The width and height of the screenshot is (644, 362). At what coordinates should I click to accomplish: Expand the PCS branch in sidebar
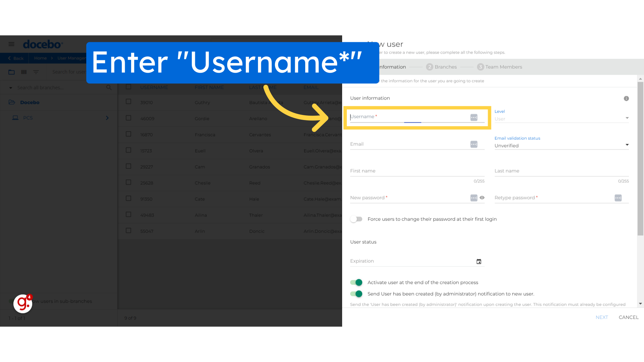pos(107,118)
